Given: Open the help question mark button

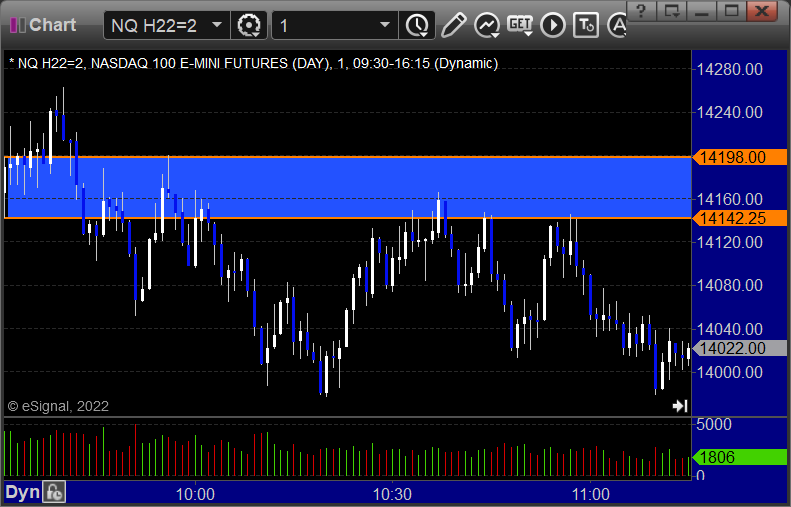Looking at the screenshot, I should pos(641,10).
